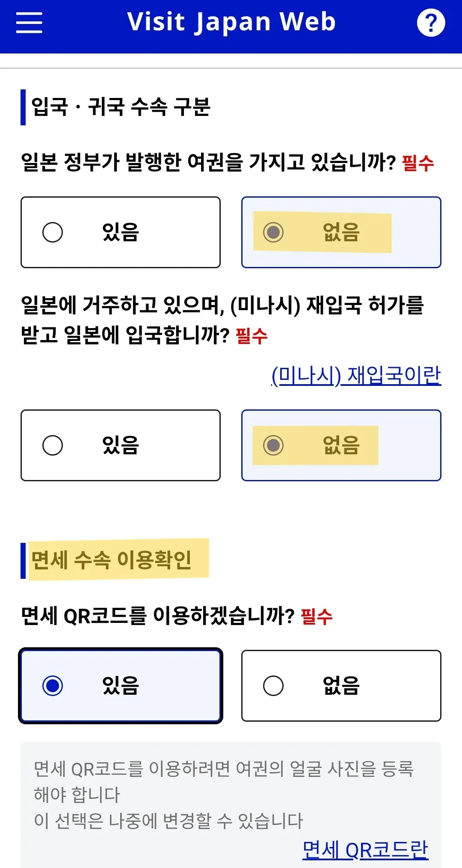Select 없음 for Japanese government passport question
462x868 pixels.
(341, 232)
